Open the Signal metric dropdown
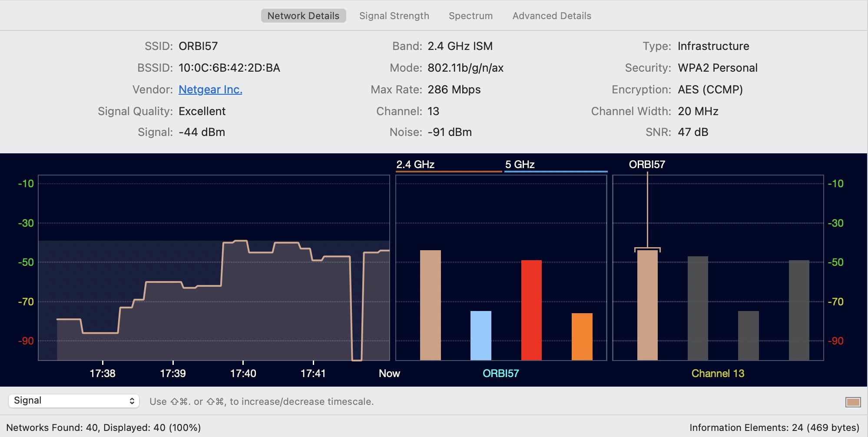Image resolution: width=868 pixels, height=437 pixels. [74, 401]
